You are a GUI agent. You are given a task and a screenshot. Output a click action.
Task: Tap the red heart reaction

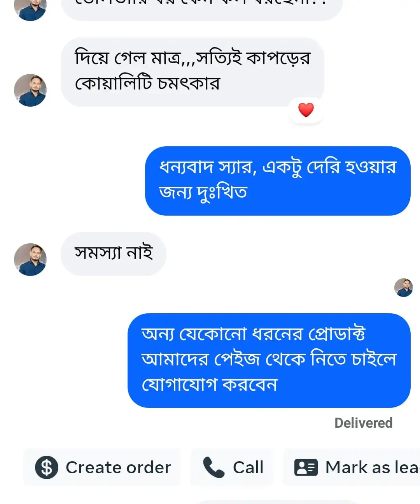tap(306, 110)
